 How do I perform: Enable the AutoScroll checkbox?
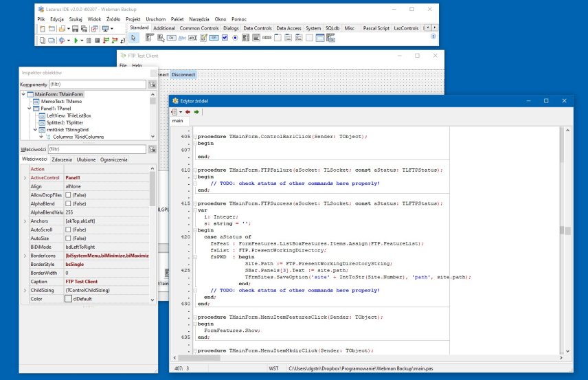[x=68, y=230]
